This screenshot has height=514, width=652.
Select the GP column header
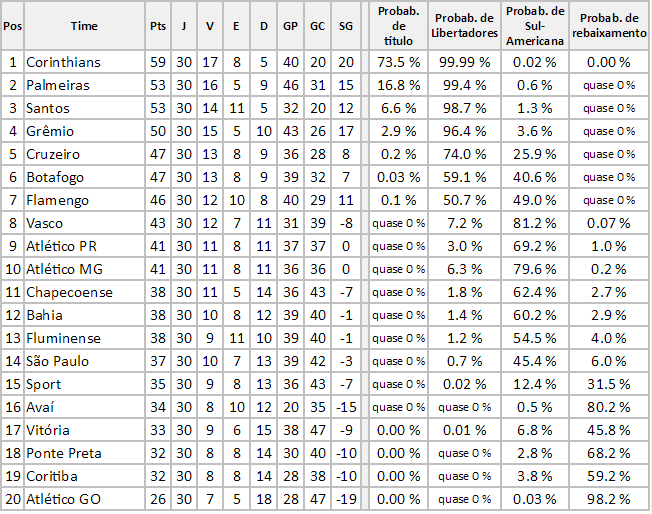[x=290, y=26]
